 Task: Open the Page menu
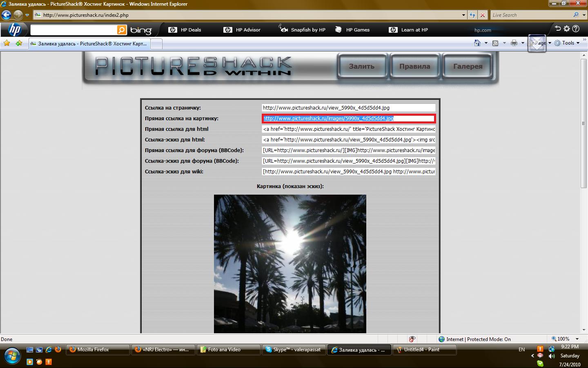540,43
